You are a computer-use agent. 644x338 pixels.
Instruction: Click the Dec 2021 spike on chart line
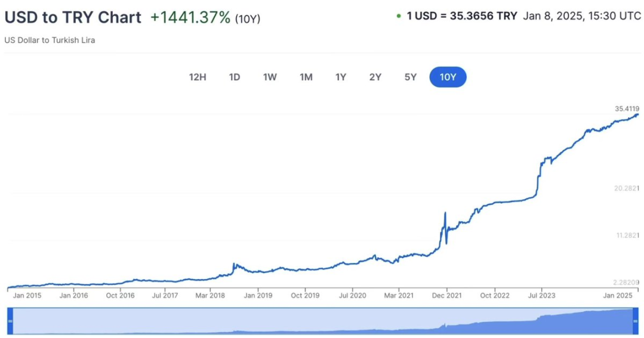point(445,213)
